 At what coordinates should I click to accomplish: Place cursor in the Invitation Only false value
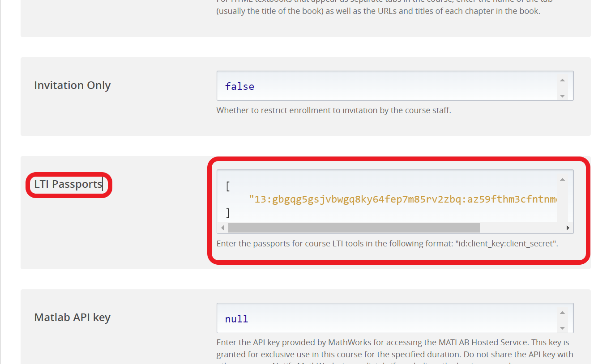[x=239, y=86]
